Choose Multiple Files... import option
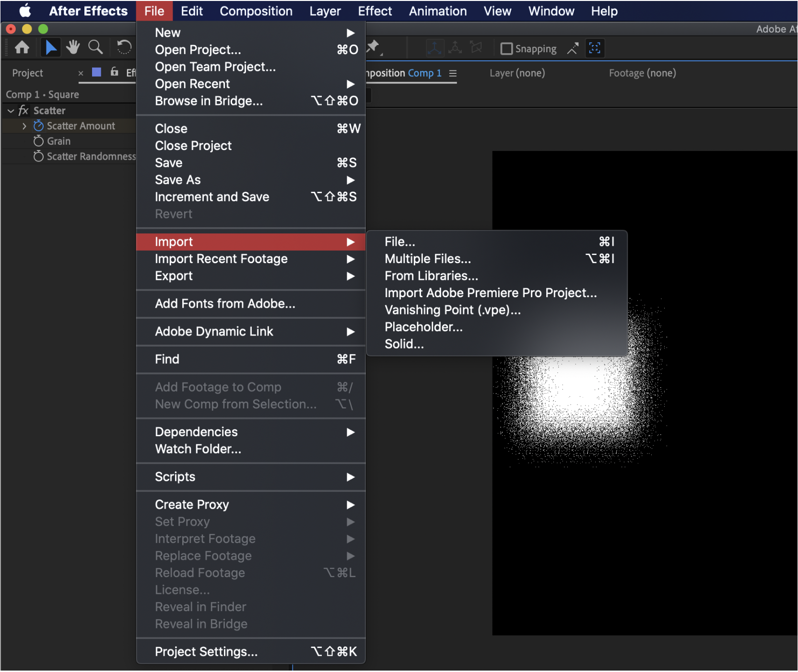 tap(497, 259)
